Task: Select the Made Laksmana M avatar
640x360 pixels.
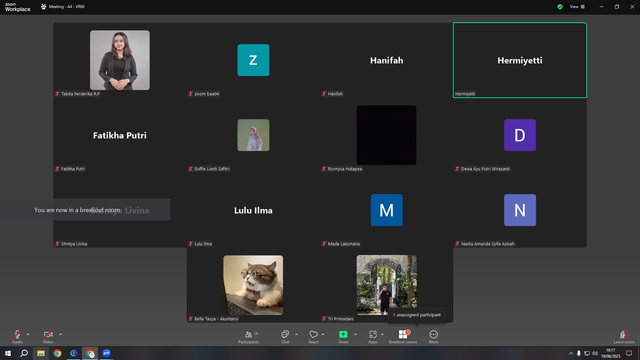Action: coord(387,210)
